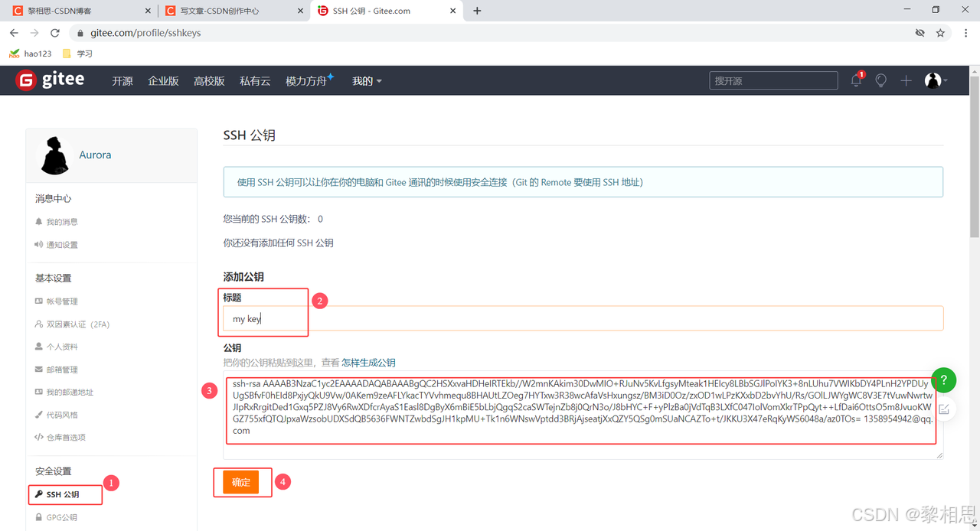Click the Gitee logo in navbar
Image resolution: width=980 pixels, height=531 pixels.
(x=50, y=80)
